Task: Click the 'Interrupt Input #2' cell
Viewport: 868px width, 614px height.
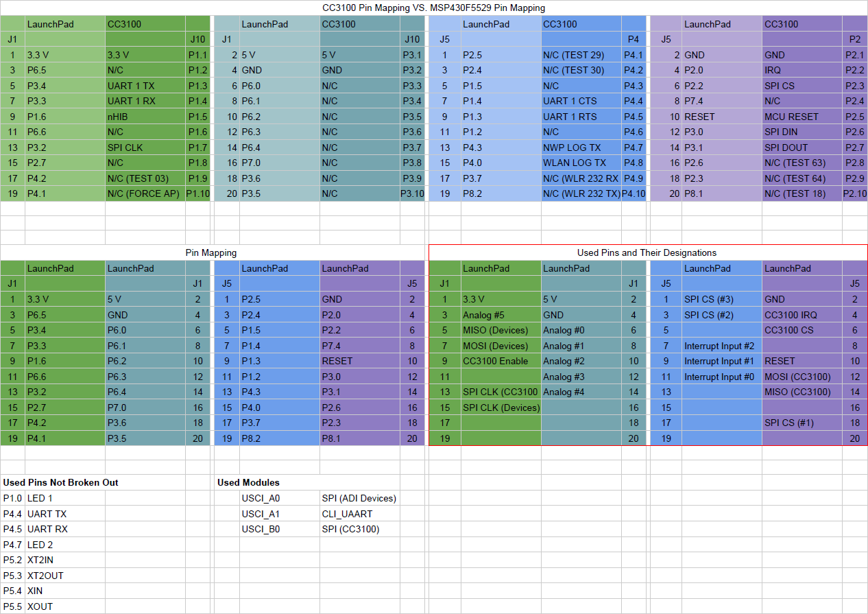Action: [x=722, y=346]
